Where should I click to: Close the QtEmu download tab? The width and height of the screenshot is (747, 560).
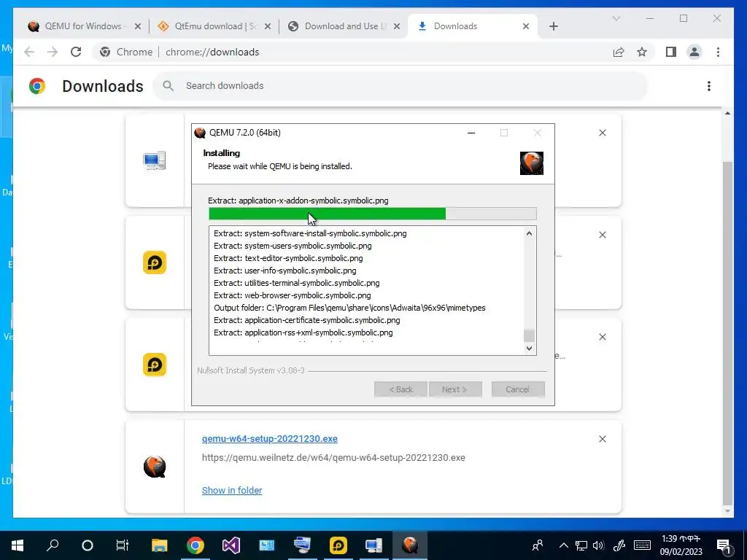tap(267, 26)
